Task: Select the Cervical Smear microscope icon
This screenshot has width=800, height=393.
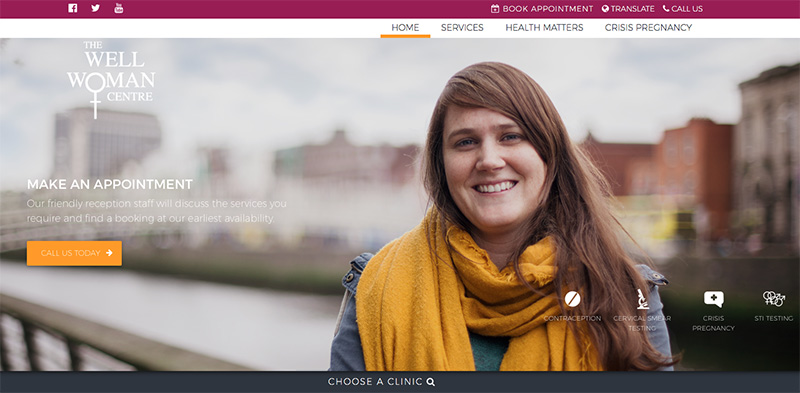Action: tap(642, 299)
